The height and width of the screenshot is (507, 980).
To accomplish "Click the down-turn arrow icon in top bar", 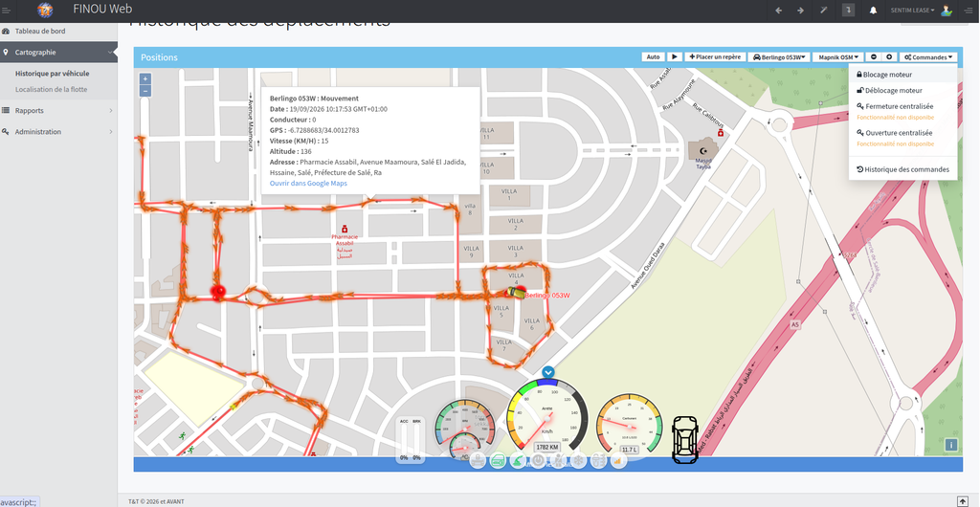I will click(x=848, y=10).
